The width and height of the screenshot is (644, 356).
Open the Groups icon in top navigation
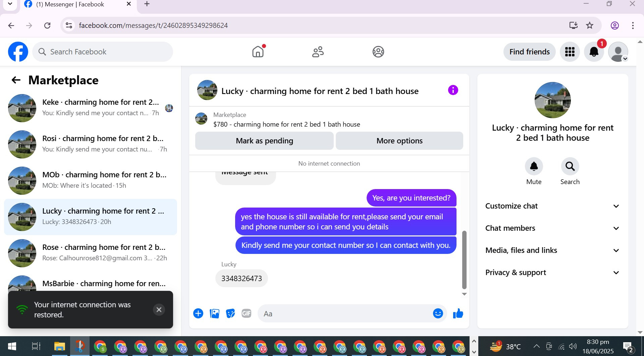tap(378, 52)
